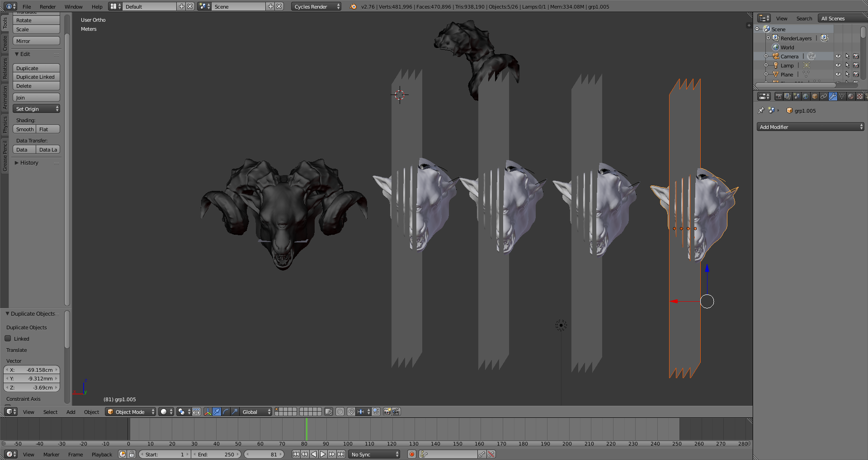Viewport: 868px width, 460px height.
Task: Click the Delete button
Action: tap(36, 86)
